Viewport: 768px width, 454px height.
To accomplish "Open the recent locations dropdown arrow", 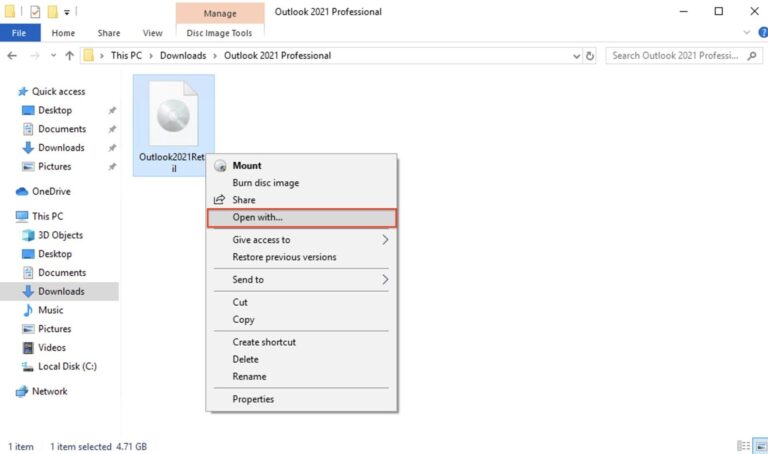I will pos(53,56).
